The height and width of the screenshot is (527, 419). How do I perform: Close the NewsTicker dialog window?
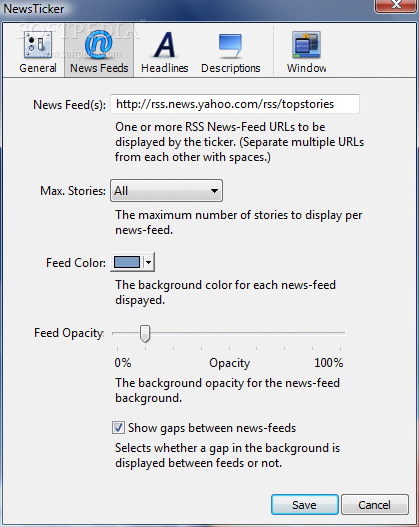[x=396, y=5]
